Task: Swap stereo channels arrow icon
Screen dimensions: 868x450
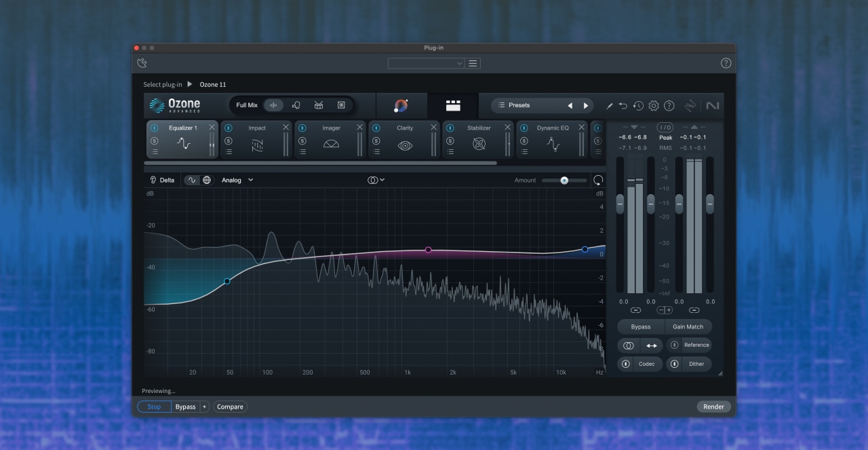Action: tap(652, 345)
